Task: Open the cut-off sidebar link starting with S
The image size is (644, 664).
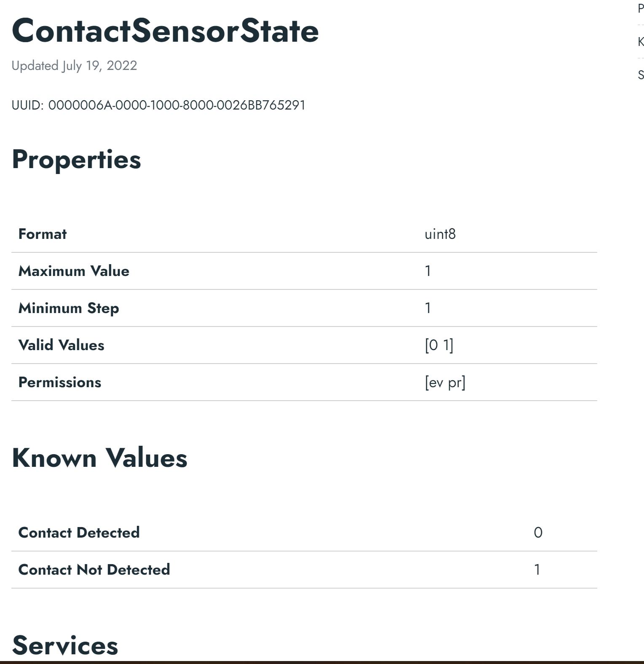Action: pos(641,75)
